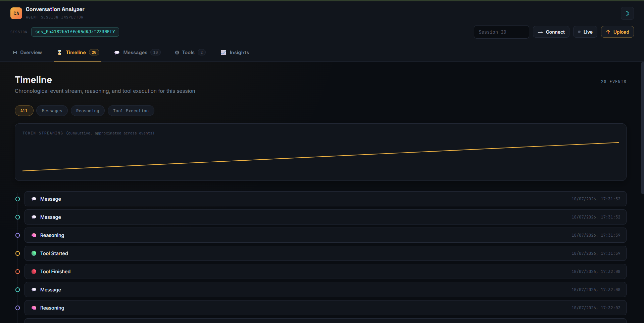
Task: Click the orange CA app logo
Action: tap(16, 13)
